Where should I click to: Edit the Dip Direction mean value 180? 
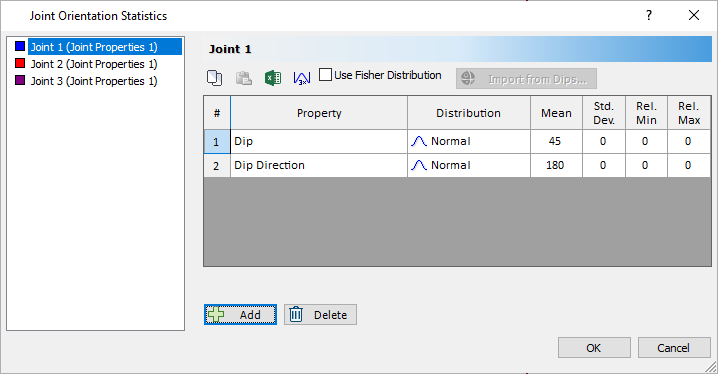click(556, 165)
